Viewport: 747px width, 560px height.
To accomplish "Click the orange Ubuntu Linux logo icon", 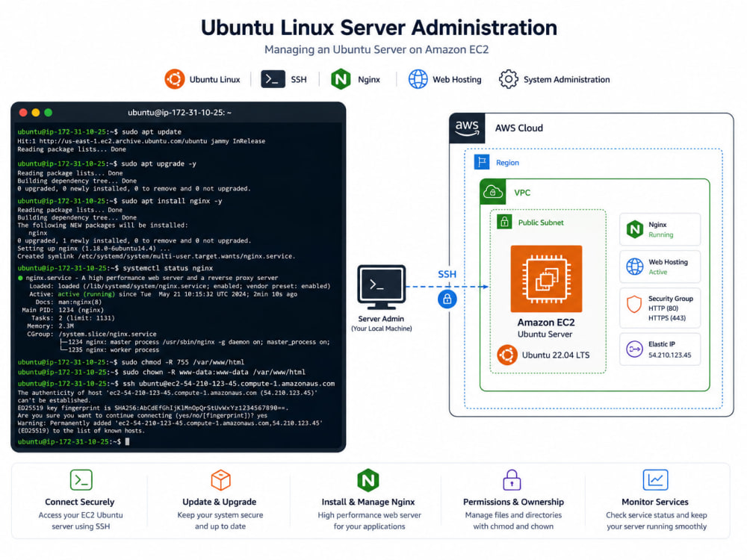I will tap(174, 79).
